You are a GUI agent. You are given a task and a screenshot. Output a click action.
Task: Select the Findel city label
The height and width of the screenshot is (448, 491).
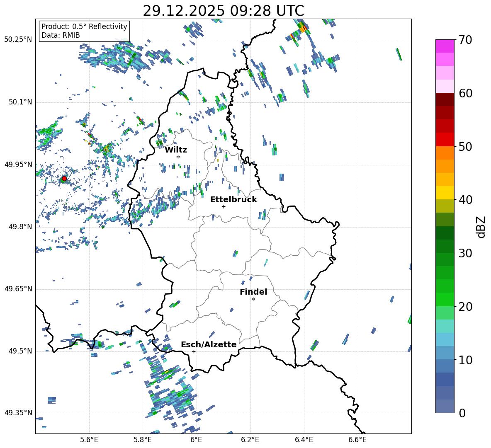click(x=253, y=292)
